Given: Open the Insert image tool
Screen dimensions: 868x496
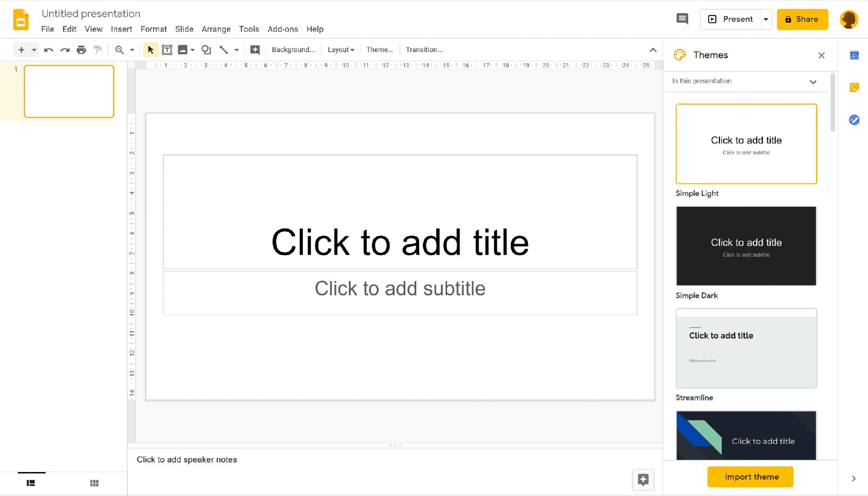Looking at the screenshot, I should (183, 50).
